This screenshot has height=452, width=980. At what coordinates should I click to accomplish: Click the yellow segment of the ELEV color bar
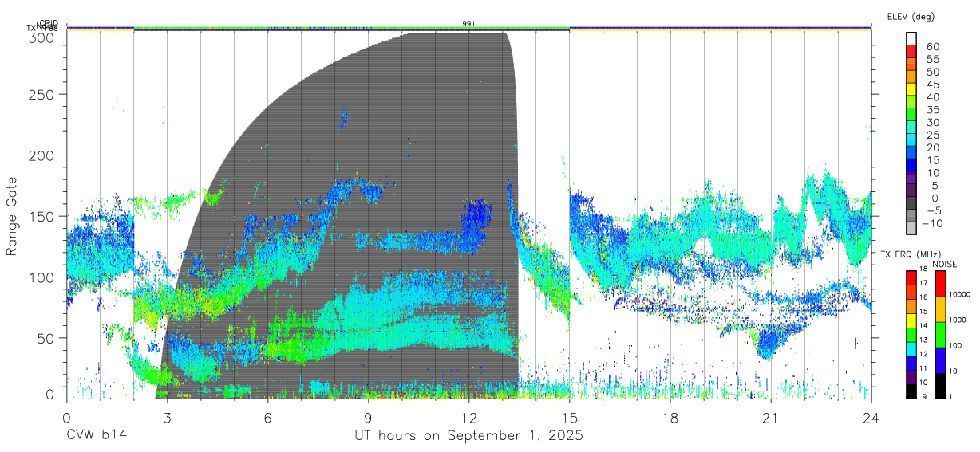pos(911,89)
